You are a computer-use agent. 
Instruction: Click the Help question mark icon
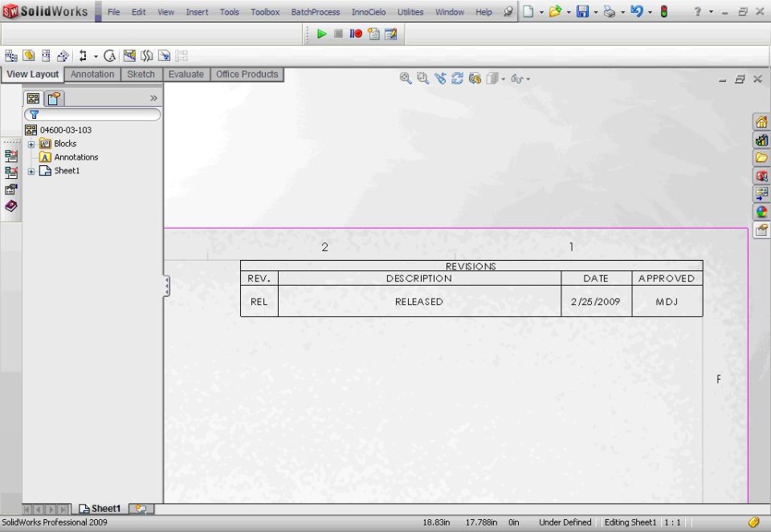click(x=697, y=11)
